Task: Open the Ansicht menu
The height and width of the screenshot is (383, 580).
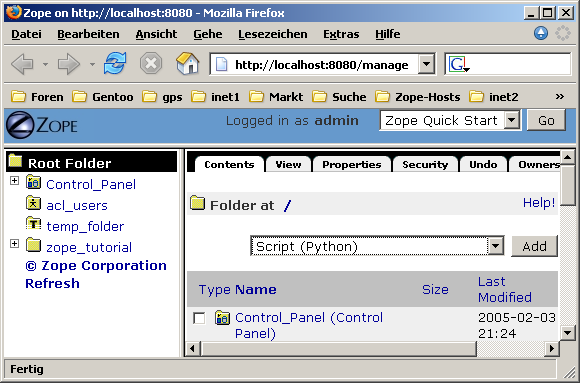Action: point(156,34)
